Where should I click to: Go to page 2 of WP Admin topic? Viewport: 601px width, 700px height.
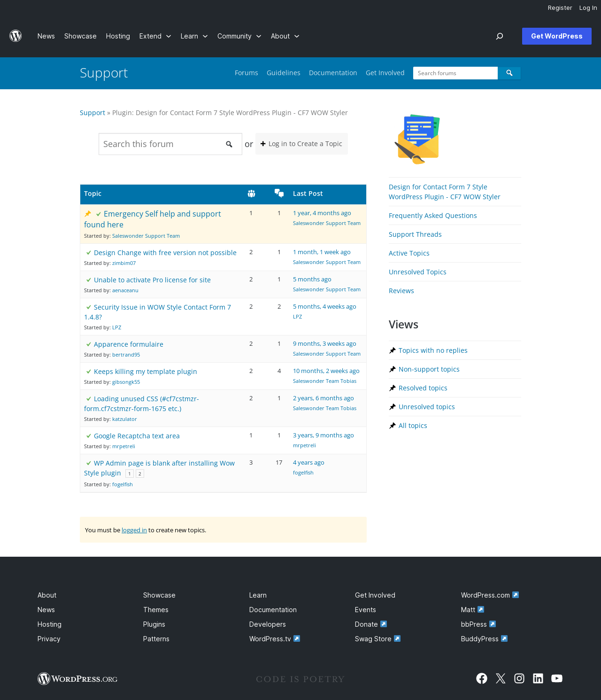point(140,474)
